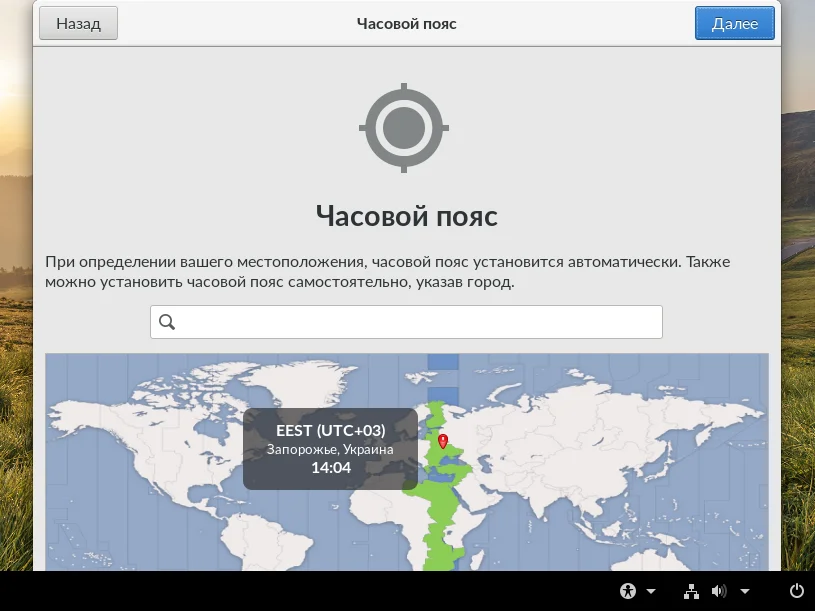Expand the system menu arrow beside volume
The width and height of the screenshot is (815, 611).
745,591
